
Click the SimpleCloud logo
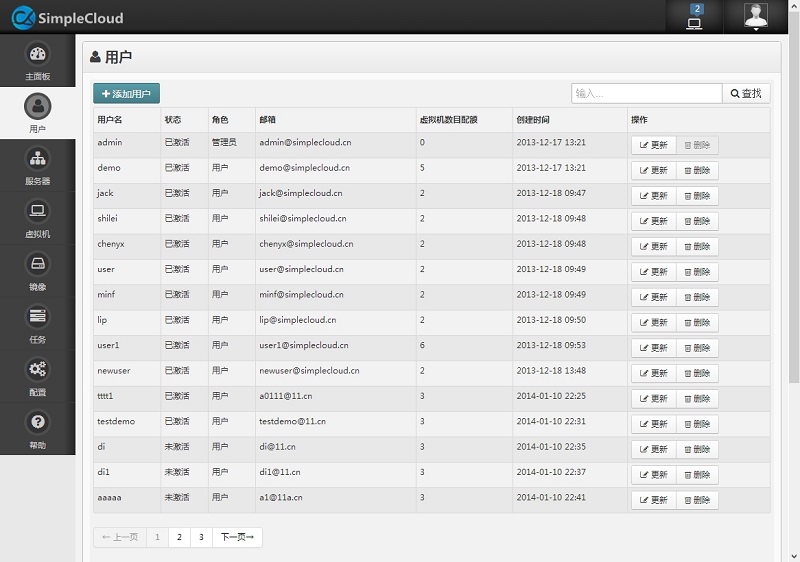[65, 17]
